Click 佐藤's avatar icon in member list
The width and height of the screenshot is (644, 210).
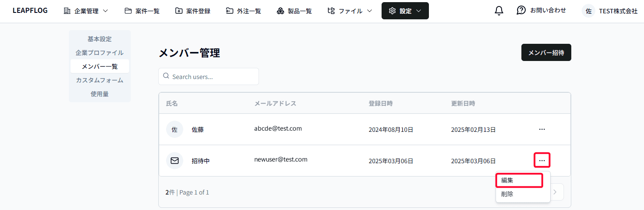coord(174,129)
